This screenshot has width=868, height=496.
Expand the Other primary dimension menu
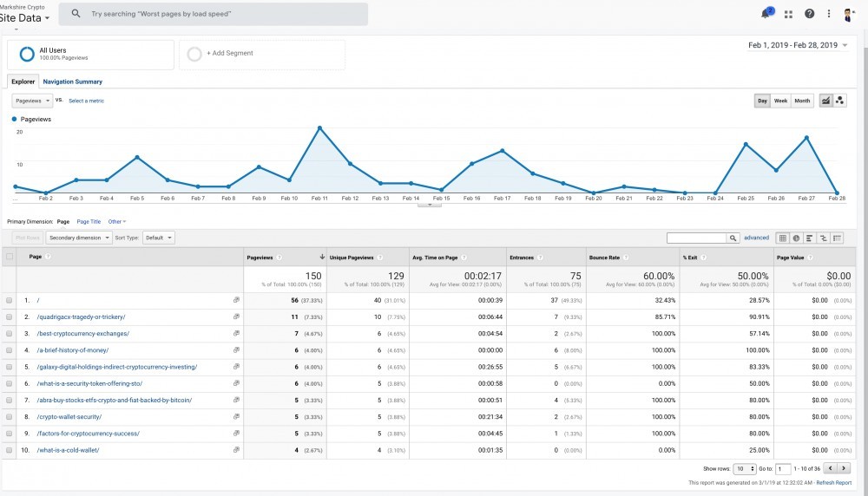pyautogui.click(x=117, y=222)
